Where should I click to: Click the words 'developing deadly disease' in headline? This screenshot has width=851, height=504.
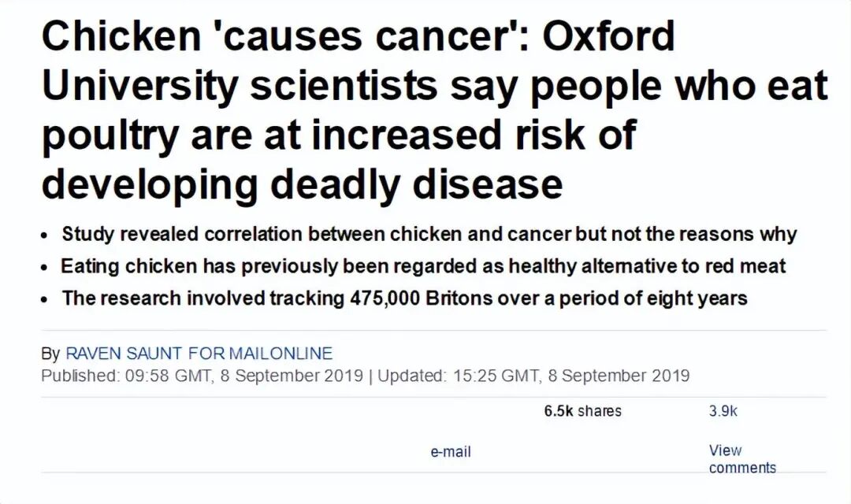[x=302, y=184]
